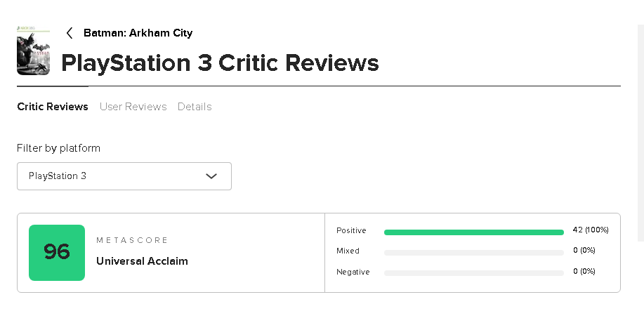Open the Batman Arkham City cover thumbnail
Viewport: 644px width, 323px height.
(x=33, y=51)
